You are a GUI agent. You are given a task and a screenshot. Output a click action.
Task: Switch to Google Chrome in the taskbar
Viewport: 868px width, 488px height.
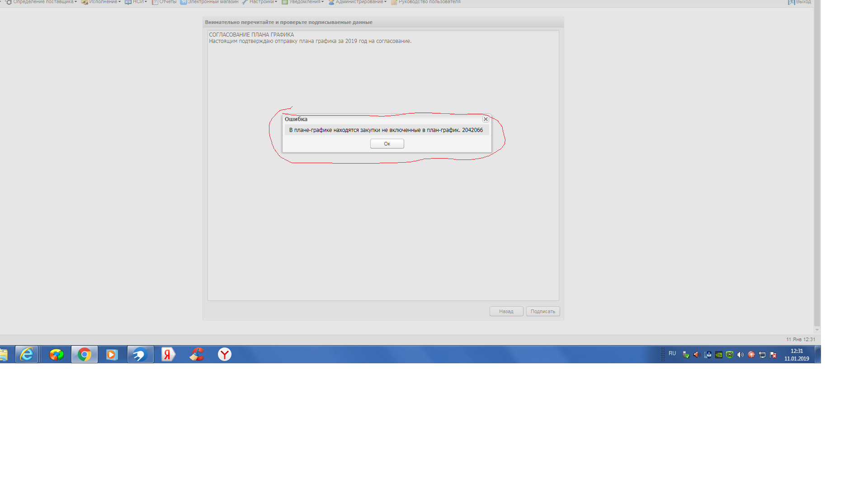tap(84, 354)
